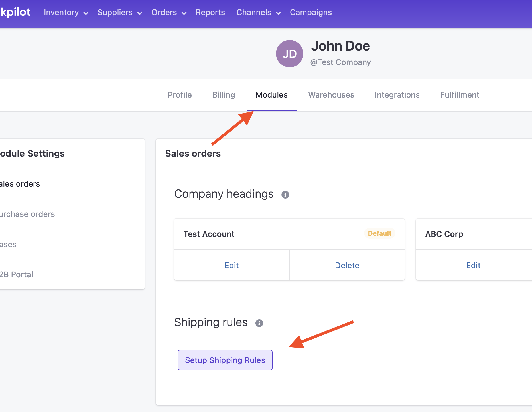Click the kpilot logo in the header
Screen dimensions: 532x412
tap(15, 12)
